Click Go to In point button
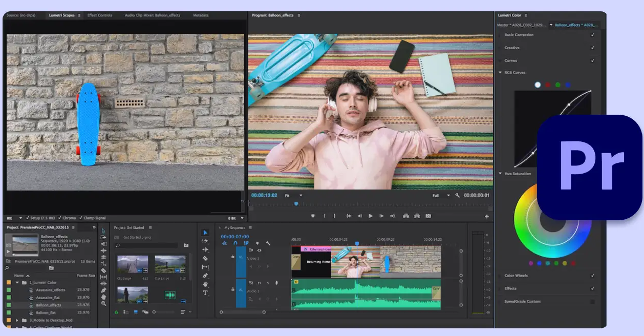 (x=349, y=216)
